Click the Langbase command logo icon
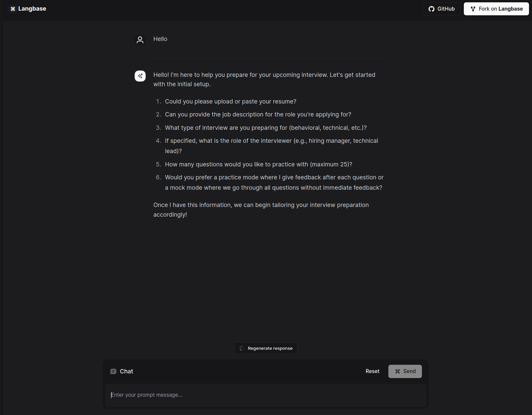The width and height of the screenshot is (532, 415). click(x=13, y=9)
